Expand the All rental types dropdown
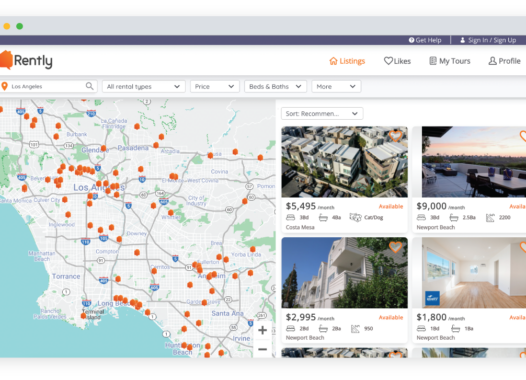This screenshot has width=526, height=380. click(144, 87)
